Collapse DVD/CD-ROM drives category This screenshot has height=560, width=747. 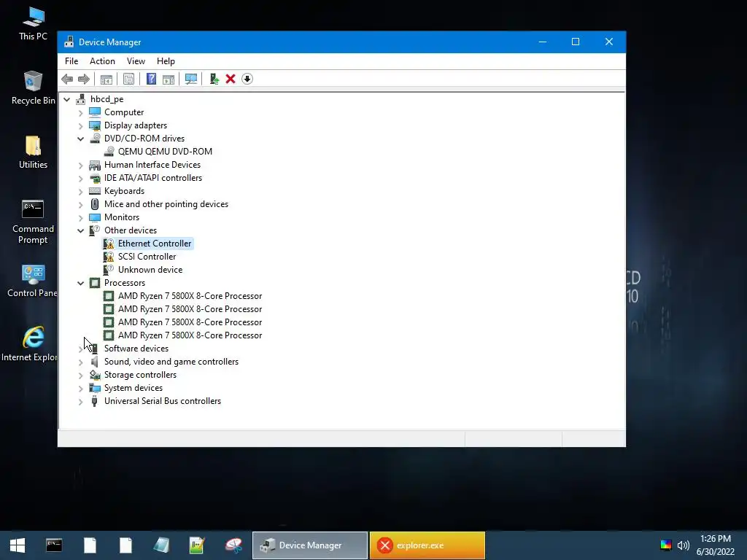80,139
